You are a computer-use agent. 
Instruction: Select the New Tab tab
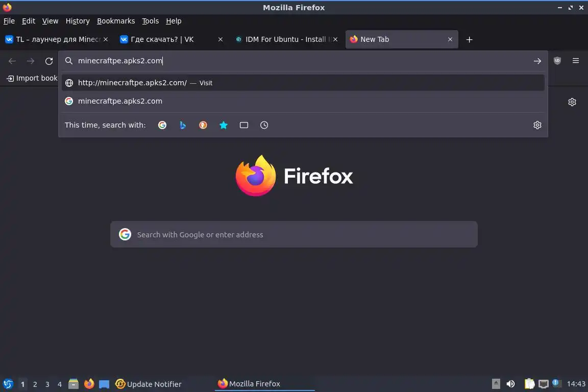(x=402, y=39)
